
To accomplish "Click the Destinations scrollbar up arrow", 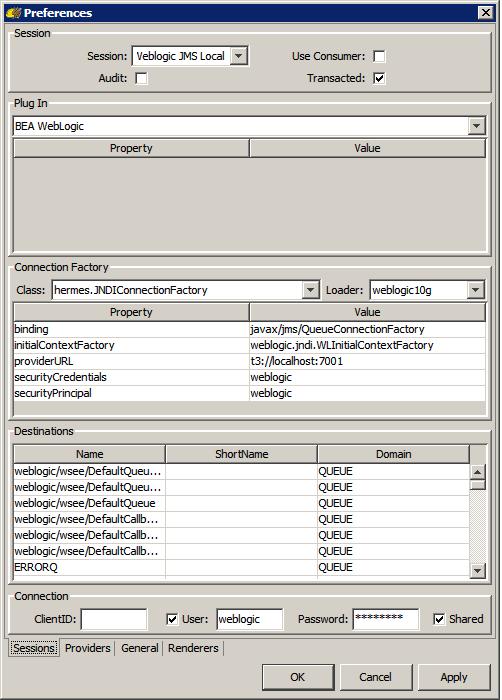I will [478, 471].
